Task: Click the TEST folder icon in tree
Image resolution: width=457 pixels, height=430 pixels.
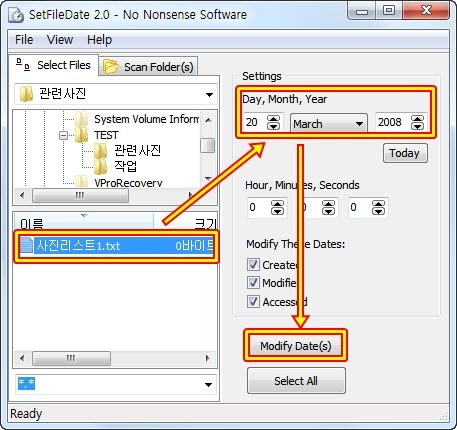Action: coord(82,135)
